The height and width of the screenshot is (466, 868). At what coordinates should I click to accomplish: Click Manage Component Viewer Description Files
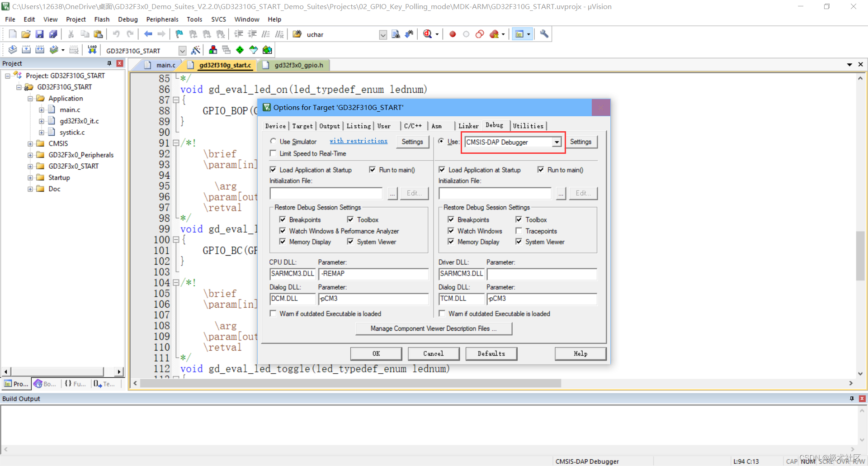point(434,328)
